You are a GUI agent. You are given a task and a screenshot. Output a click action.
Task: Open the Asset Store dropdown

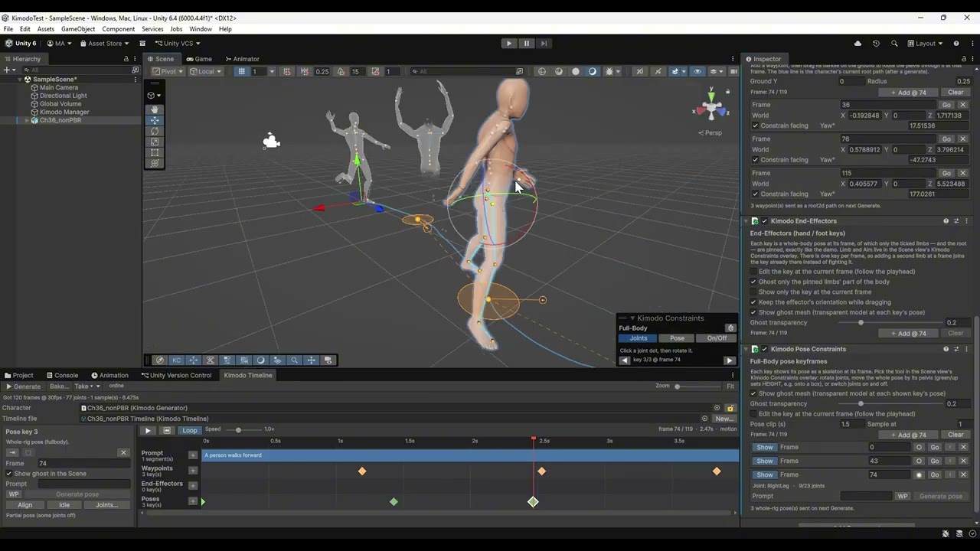coord(104,44)
